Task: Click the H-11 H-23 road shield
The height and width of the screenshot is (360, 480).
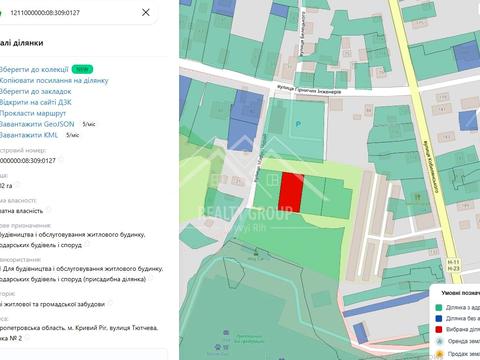Action: click(453, 266)
